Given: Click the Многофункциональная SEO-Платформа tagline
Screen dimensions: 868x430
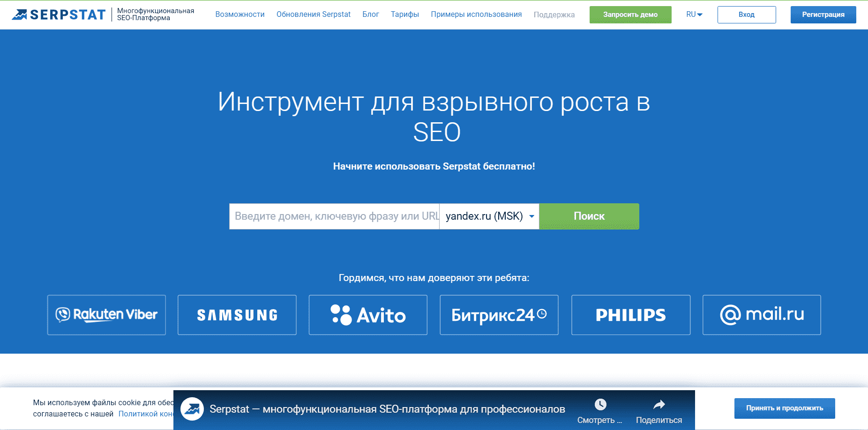Looking at the screenshot, I should pos(156,15).
